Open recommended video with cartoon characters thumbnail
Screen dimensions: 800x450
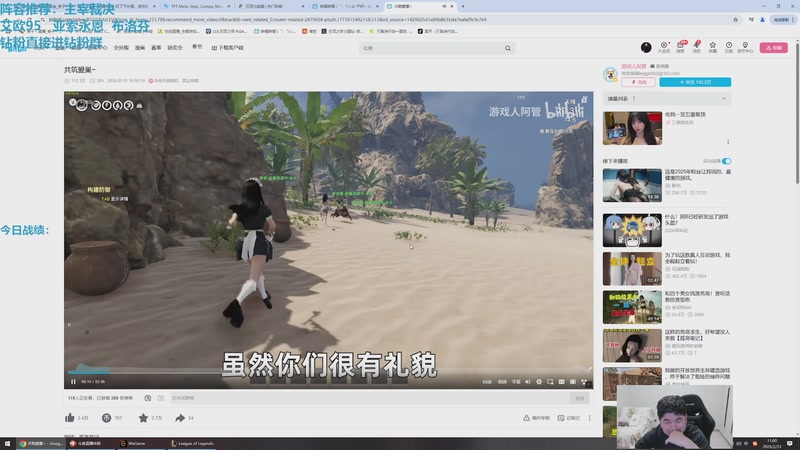[x=632, y=230]
